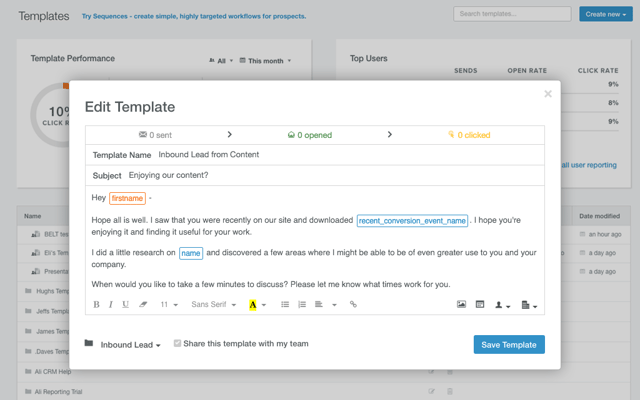Select the recent_conversion_event_name token
Screen dimensions: 640x400
point(412,221)
